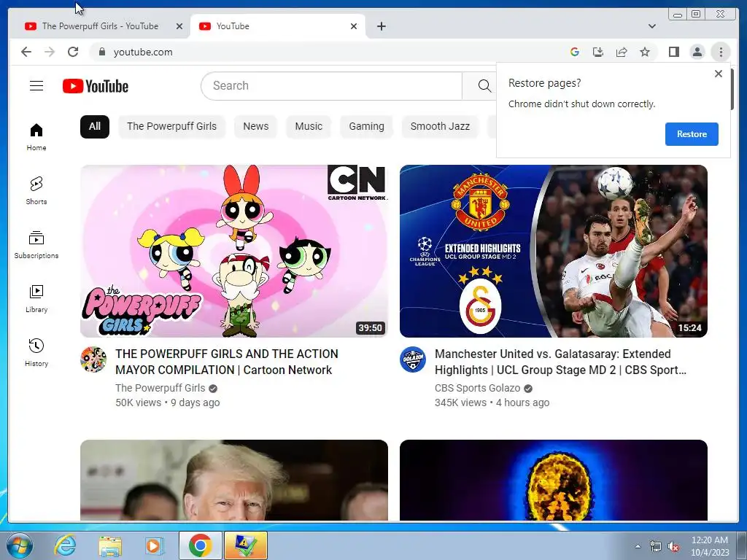The width and height of the screenshot is (747, 560).
Task: Open Subscriptions in the sidebar
Action: click(x=36, y=245)
